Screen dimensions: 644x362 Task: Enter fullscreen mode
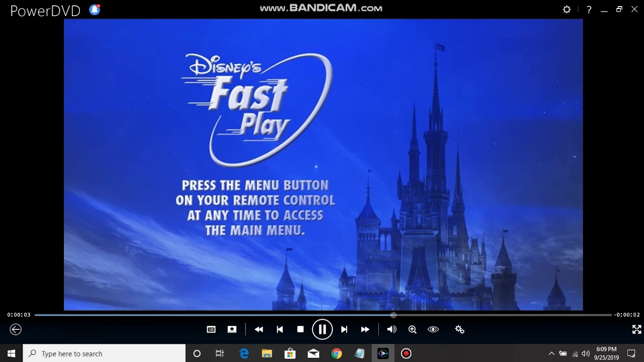click(636, 329)
